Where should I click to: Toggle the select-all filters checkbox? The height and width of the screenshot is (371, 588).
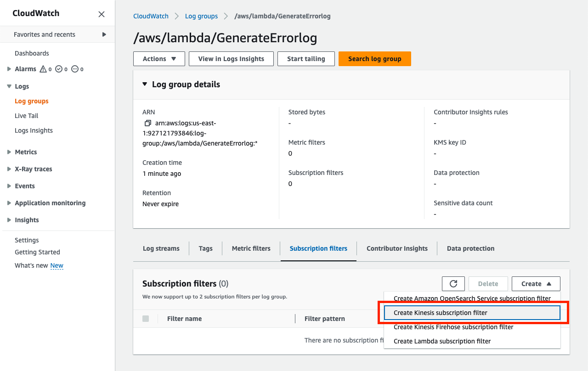[x=146, y=319]
